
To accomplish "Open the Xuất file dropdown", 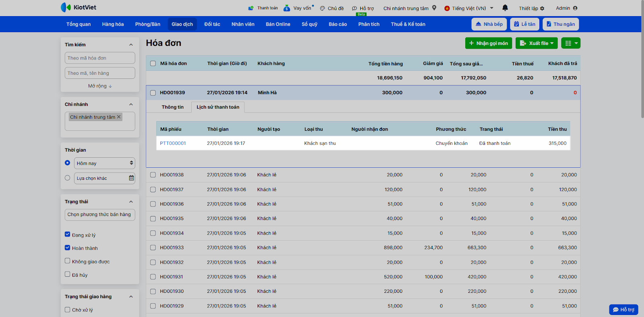I will click(537, 43).
